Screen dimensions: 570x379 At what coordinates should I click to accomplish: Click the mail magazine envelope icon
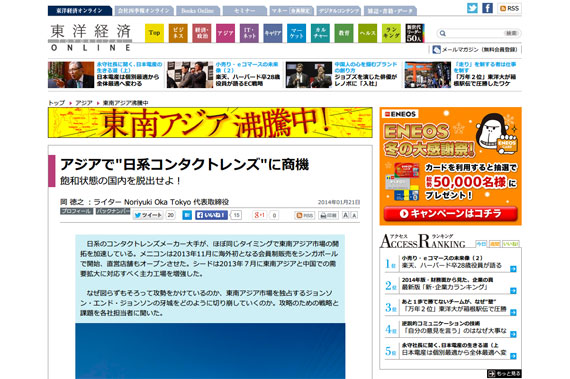coord(437,49)
